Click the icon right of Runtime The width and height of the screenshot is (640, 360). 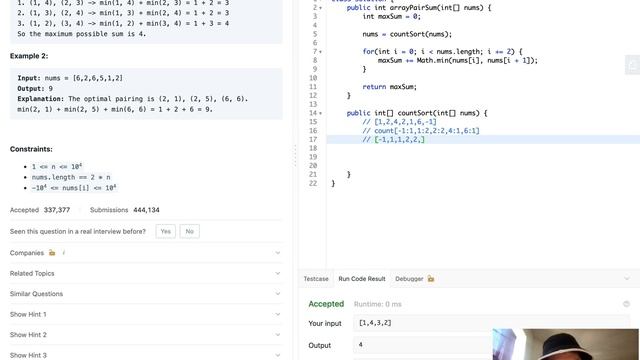coord(626,304)
